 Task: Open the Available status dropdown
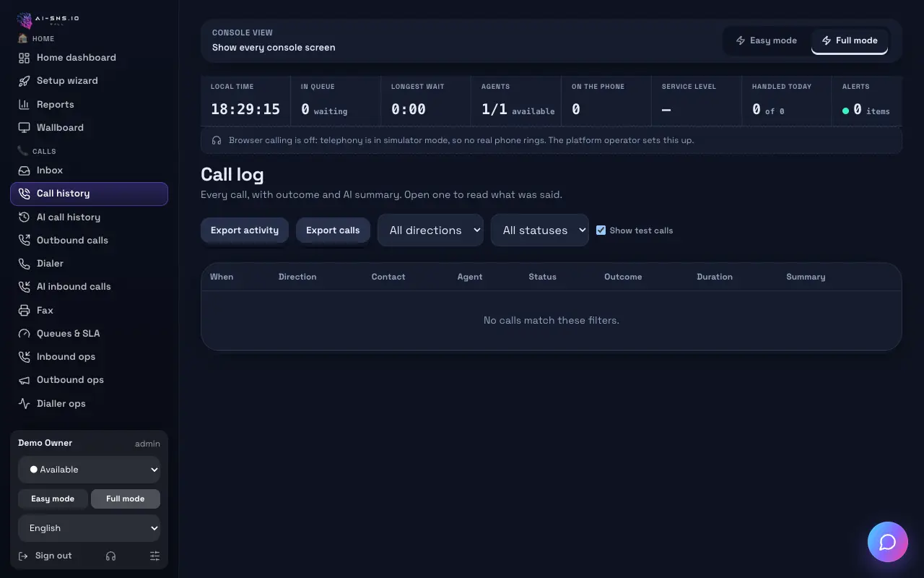click(89, 470)
